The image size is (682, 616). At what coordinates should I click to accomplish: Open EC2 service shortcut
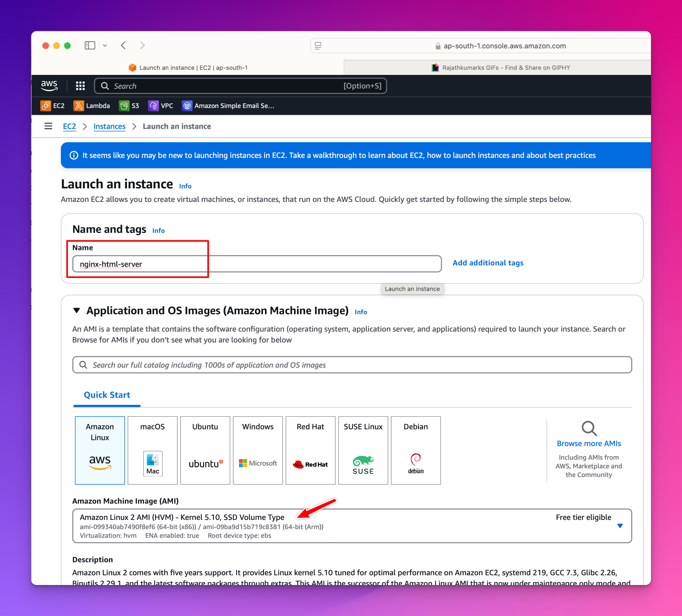click(x=52, y=106)
